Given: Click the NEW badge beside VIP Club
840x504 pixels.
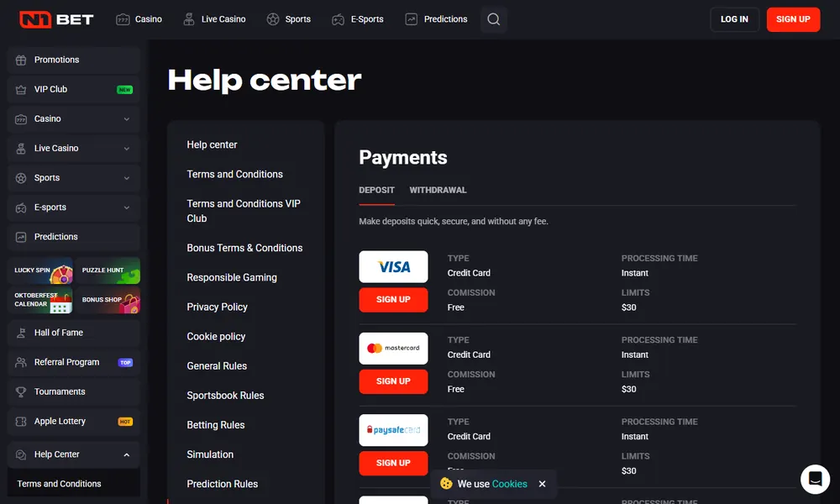Looking at the screenshot, I should pos(125,89).
